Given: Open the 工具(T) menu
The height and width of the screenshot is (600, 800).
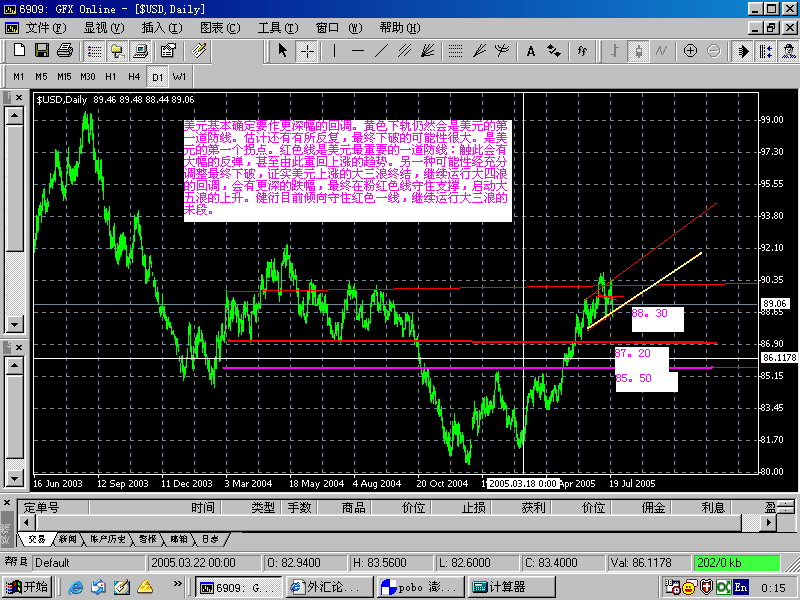Looking at the screenshot, I should (278, 28).
